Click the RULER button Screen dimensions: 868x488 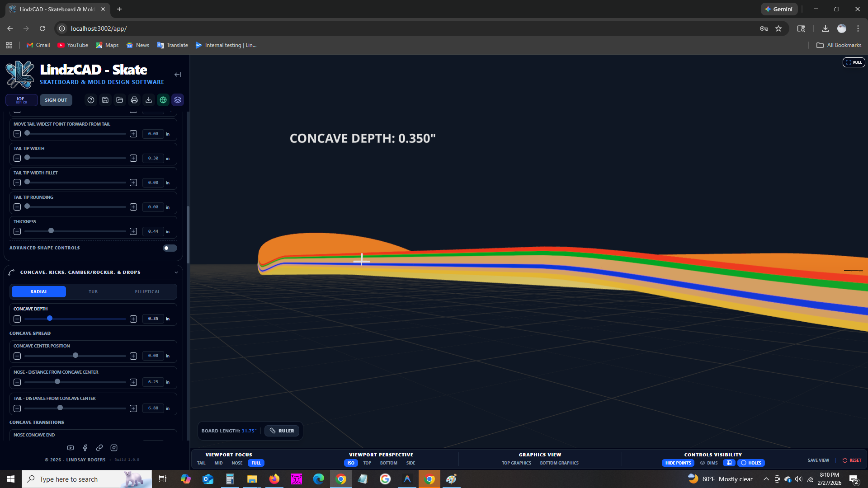pyautogui.click(x=282, y=431)
